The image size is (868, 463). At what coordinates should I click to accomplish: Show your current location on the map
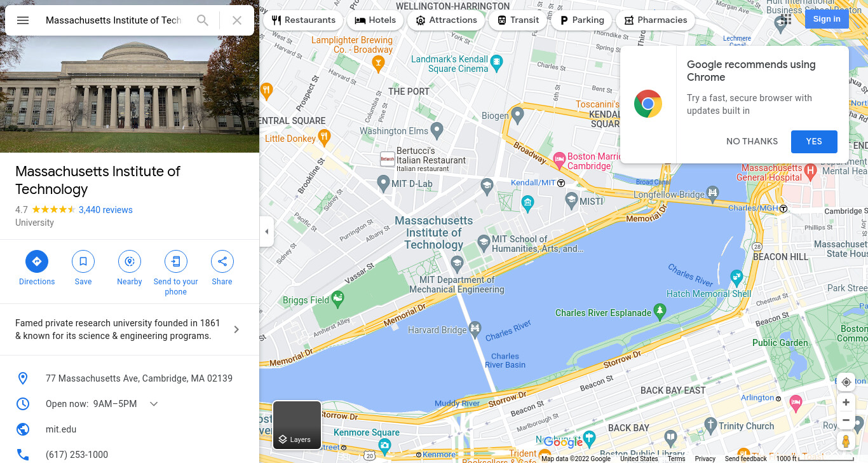[846, 382]
